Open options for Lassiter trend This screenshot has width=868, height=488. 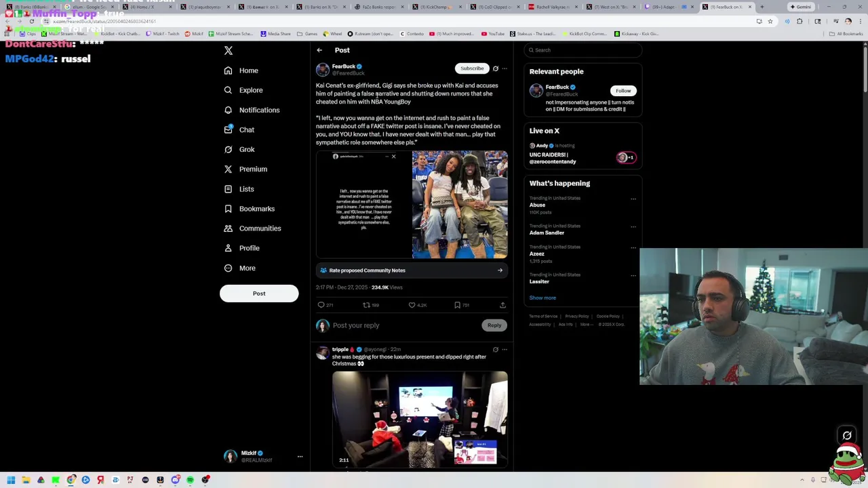[633, 275]
